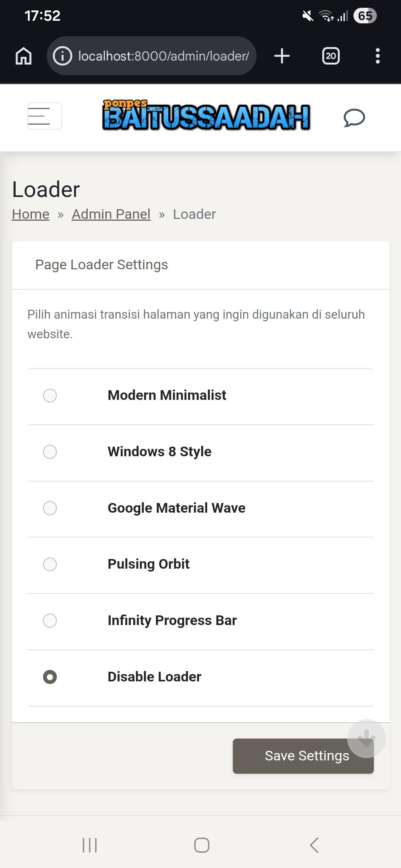
Task: Select the Modern Minimalist loader option
Action: [50, 395]
